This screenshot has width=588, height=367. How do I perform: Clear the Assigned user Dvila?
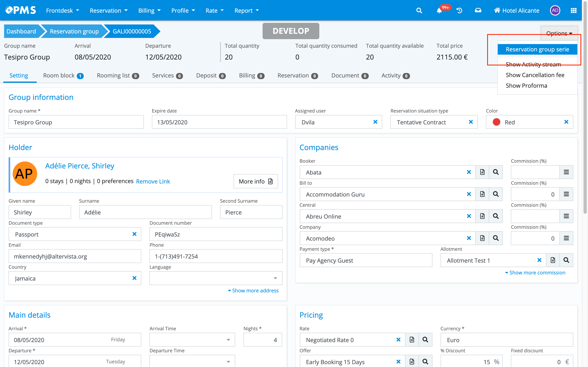coord(375,122)
